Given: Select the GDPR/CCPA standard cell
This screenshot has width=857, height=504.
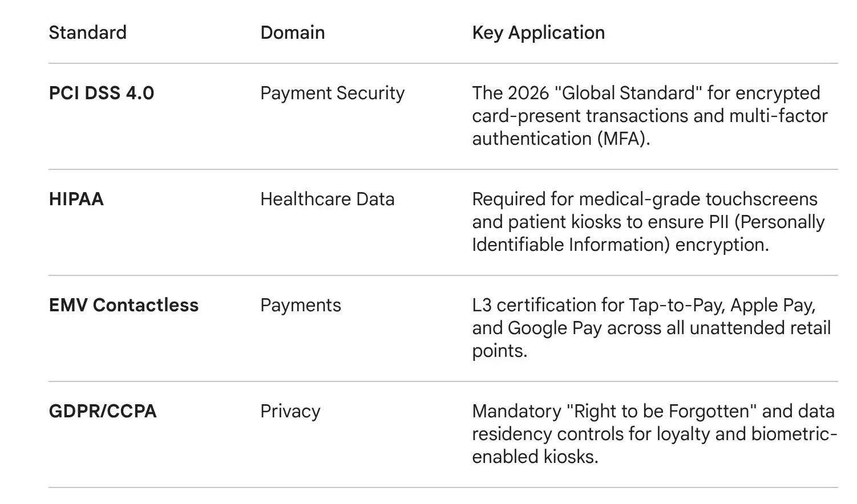Looking at the screenshot, I should pos(103,411).
